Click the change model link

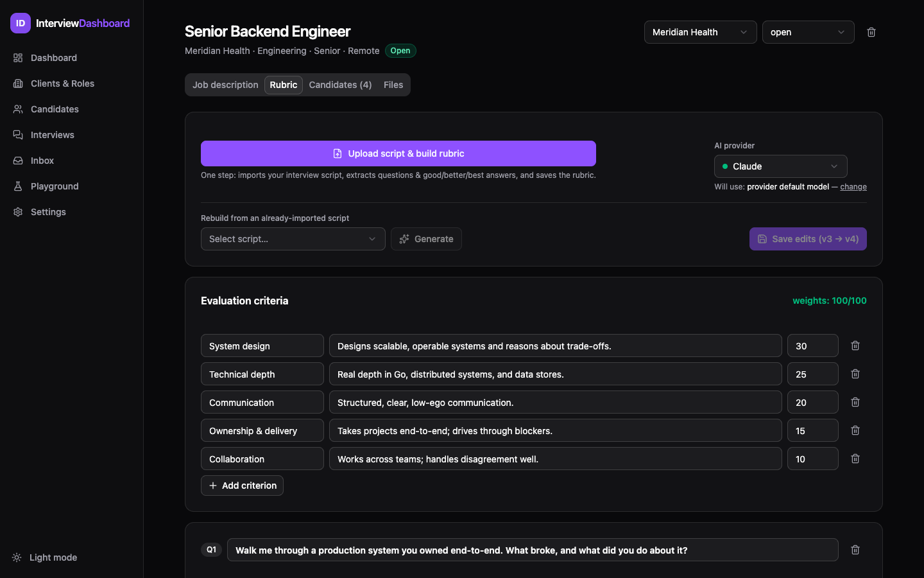[853, 187]
